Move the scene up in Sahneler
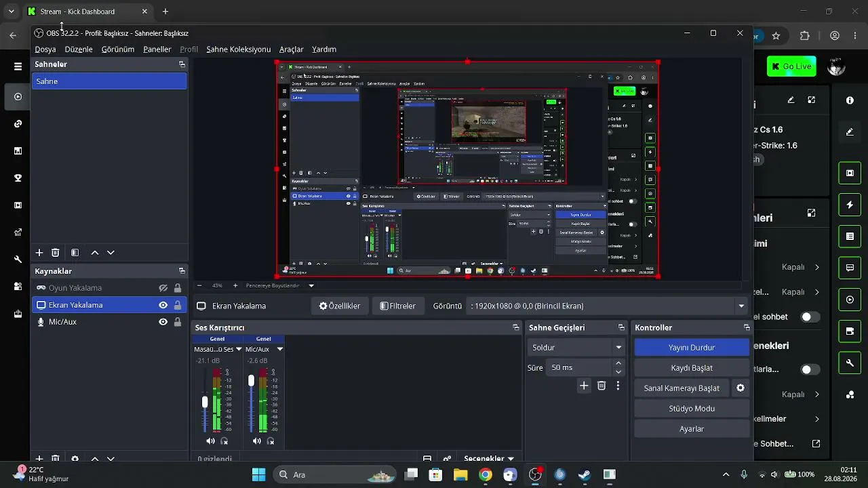The height and width of the screenshot is (488, 868). [x=95, y=253]
